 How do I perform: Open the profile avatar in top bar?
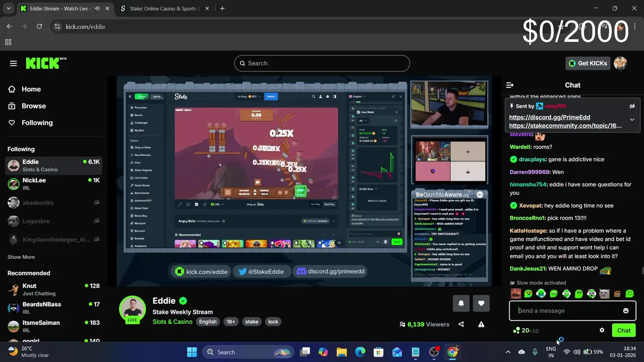click(620, 63)
